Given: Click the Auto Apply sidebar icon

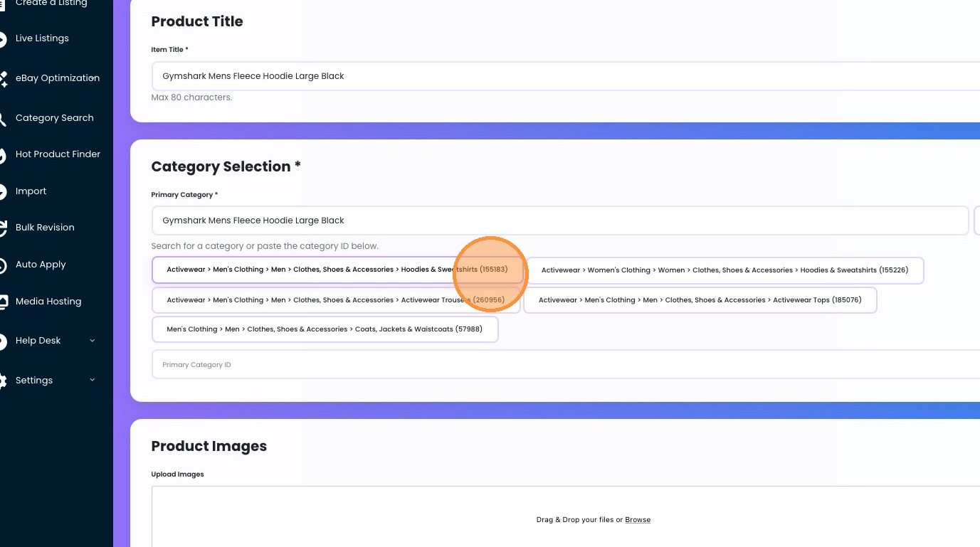Looking at the screenshot, I should [x=3, y=265].
